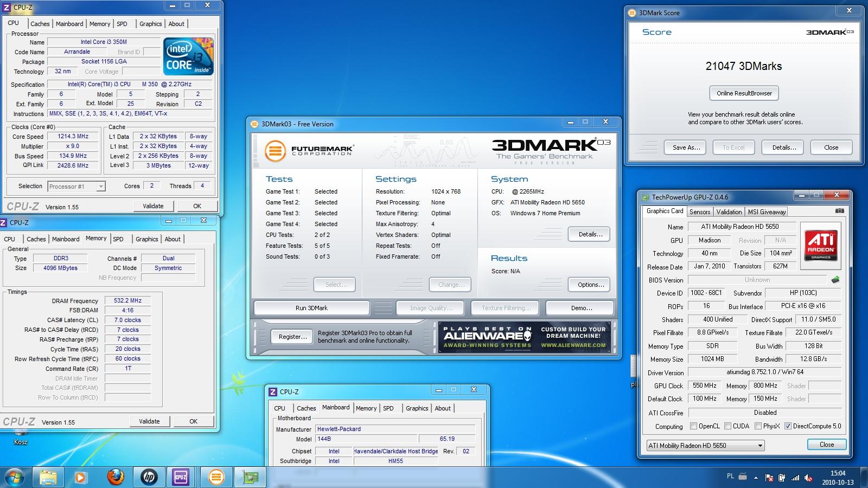The height and width of the screenshot is (488, 868).
Task: Click the DRAM Frequency value 532.2 MHz
Action: (x=127, y=300)
